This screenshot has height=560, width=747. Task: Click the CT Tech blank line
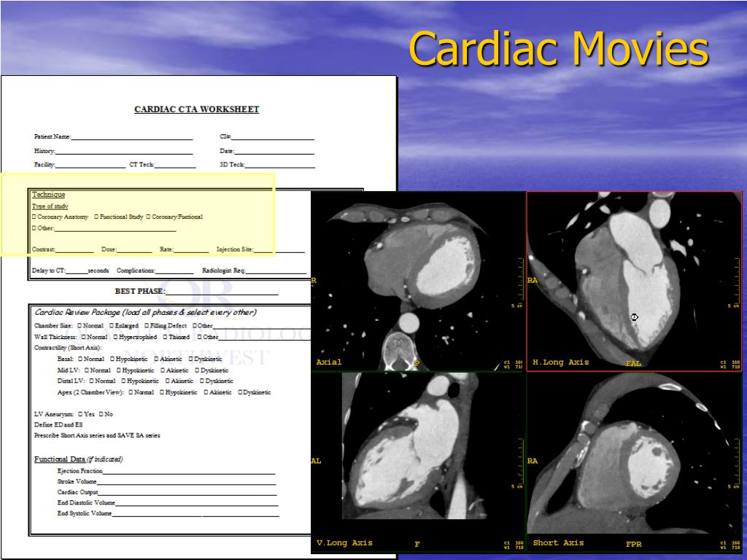175,166
